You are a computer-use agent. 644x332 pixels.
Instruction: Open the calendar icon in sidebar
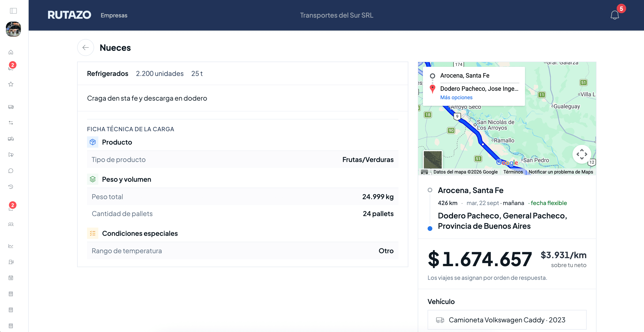(x=11, y=278)
